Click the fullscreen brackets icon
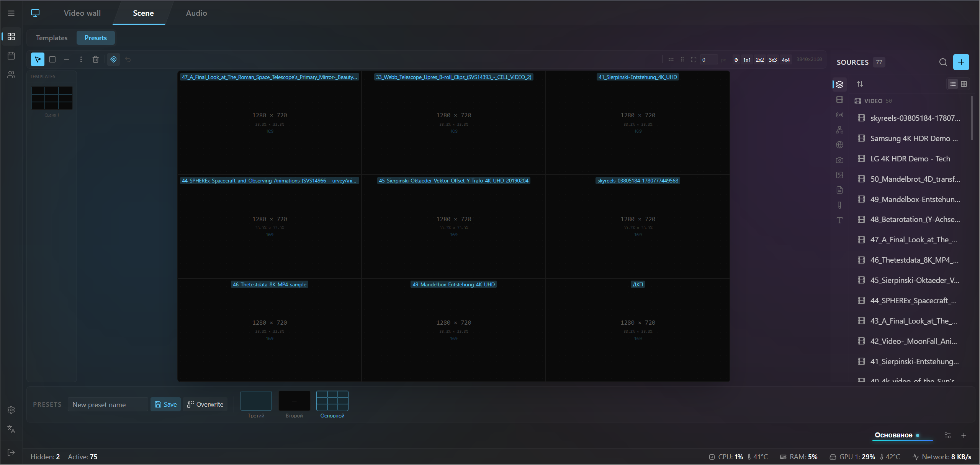This screenshot has height=465, width=980. tap(694, 59)
